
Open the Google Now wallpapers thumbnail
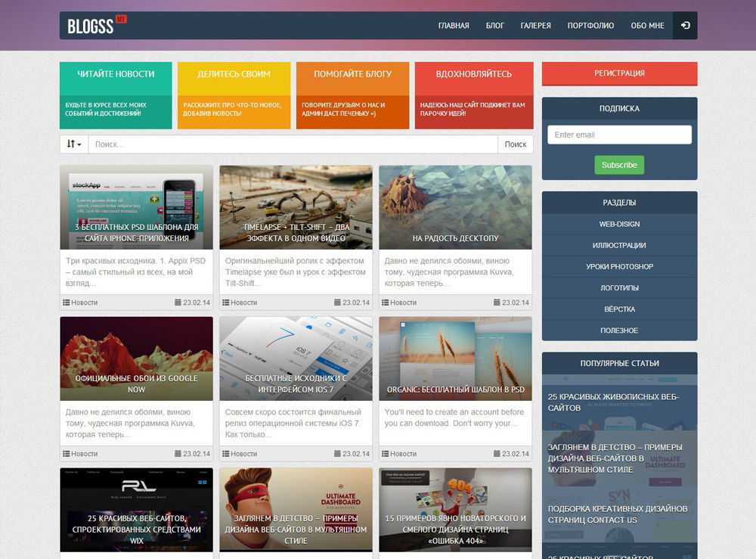point(136,359)
